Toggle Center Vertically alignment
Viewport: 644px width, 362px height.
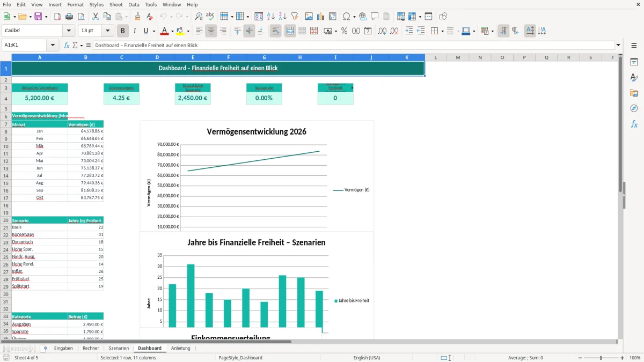(249, 31)
